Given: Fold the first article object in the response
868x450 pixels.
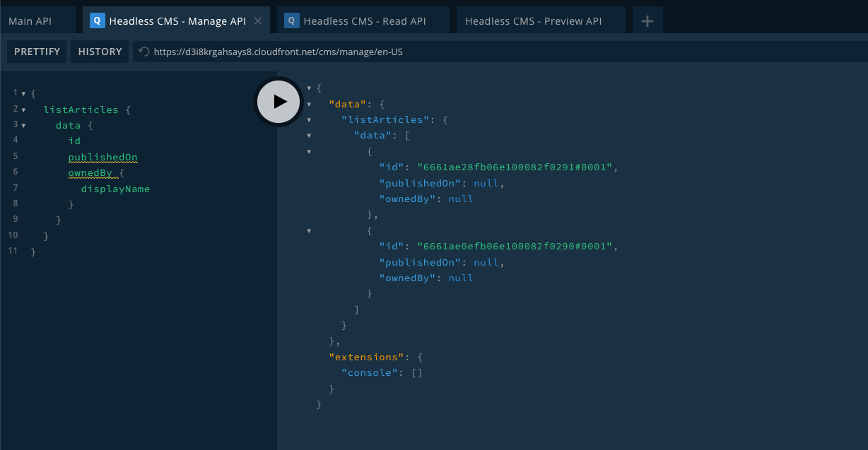Looking at the screenshot, I should point(309,151).
